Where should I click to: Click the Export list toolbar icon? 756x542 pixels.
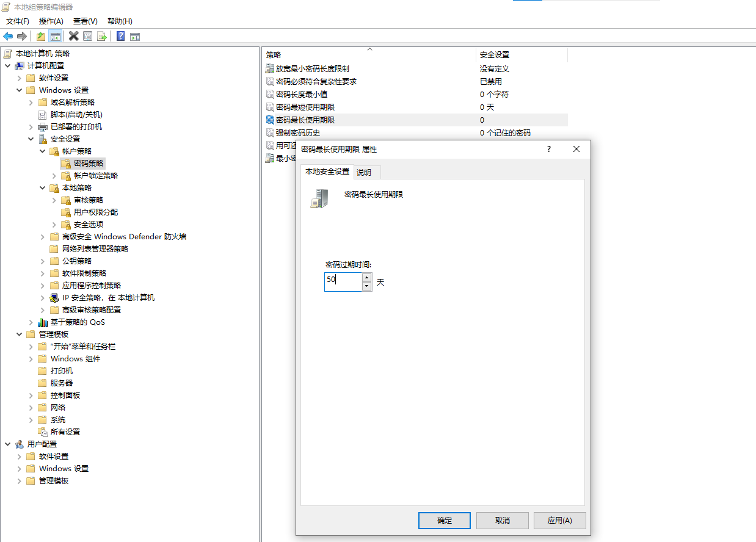click(102, 36)
